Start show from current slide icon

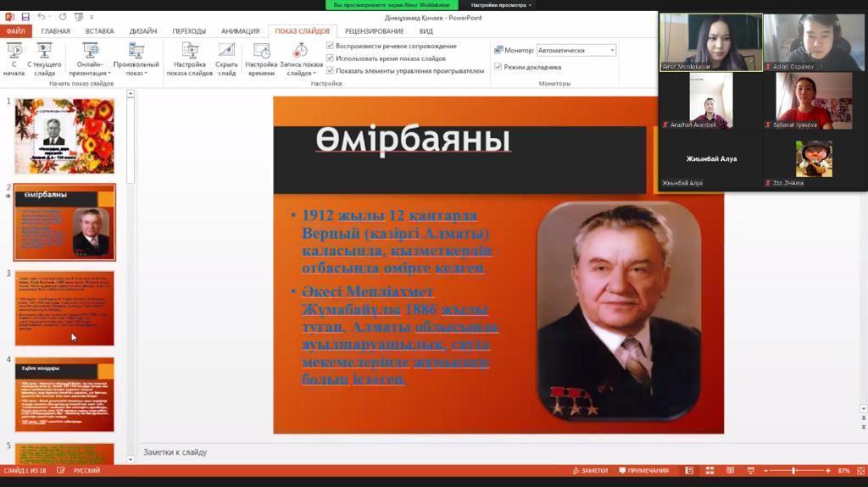(x=44, y=53)
